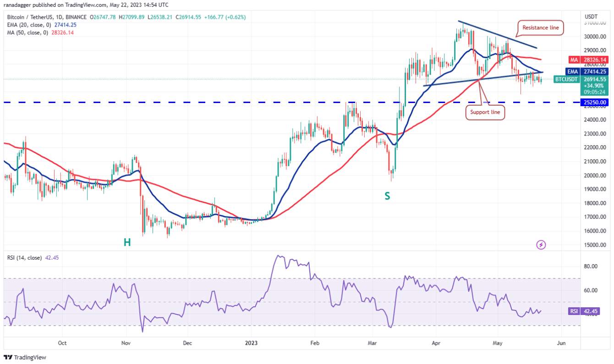Click the May label on time axis
Screen dimensions: 614x364
(x=498, y=342)
